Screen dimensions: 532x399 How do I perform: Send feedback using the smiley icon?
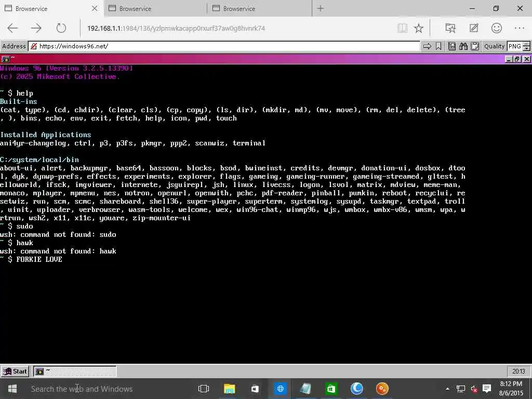(497, 28)
